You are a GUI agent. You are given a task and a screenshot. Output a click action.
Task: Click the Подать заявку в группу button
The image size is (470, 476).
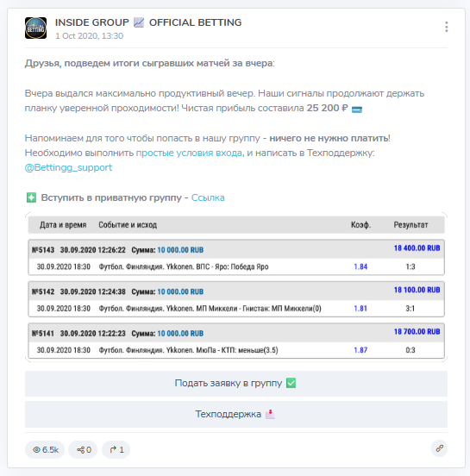(x=236, y=384)
